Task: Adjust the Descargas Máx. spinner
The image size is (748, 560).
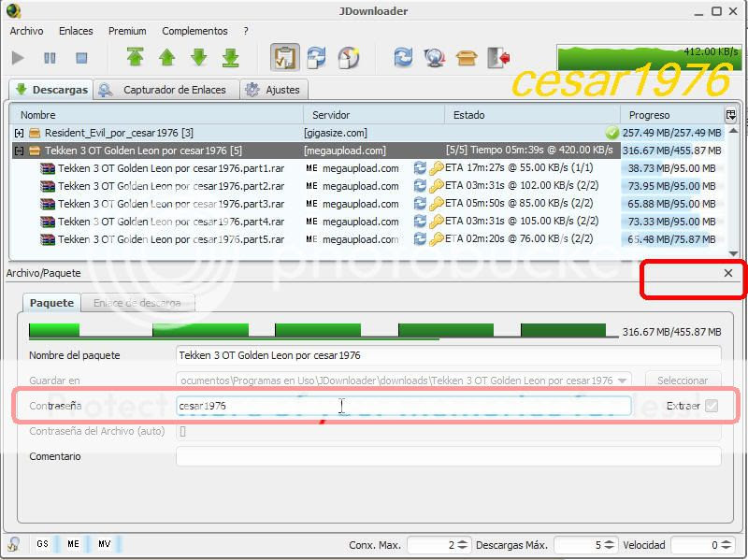Action: 610,545
